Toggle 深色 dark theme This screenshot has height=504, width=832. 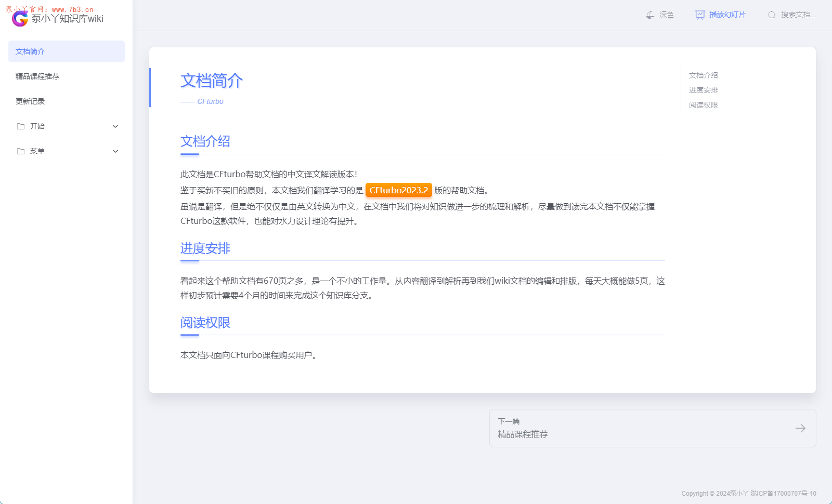660,15
